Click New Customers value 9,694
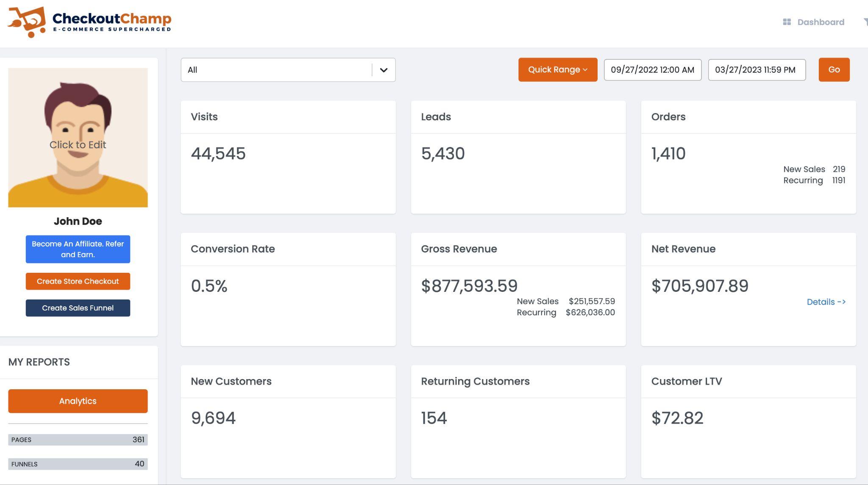This screenshot has width=868, height=485. pyautogui.click(x=213, y=418)
